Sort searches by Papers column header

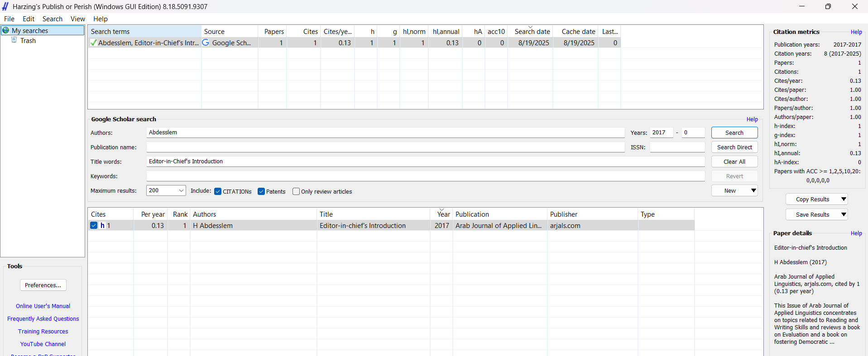(x=273, y=31)
